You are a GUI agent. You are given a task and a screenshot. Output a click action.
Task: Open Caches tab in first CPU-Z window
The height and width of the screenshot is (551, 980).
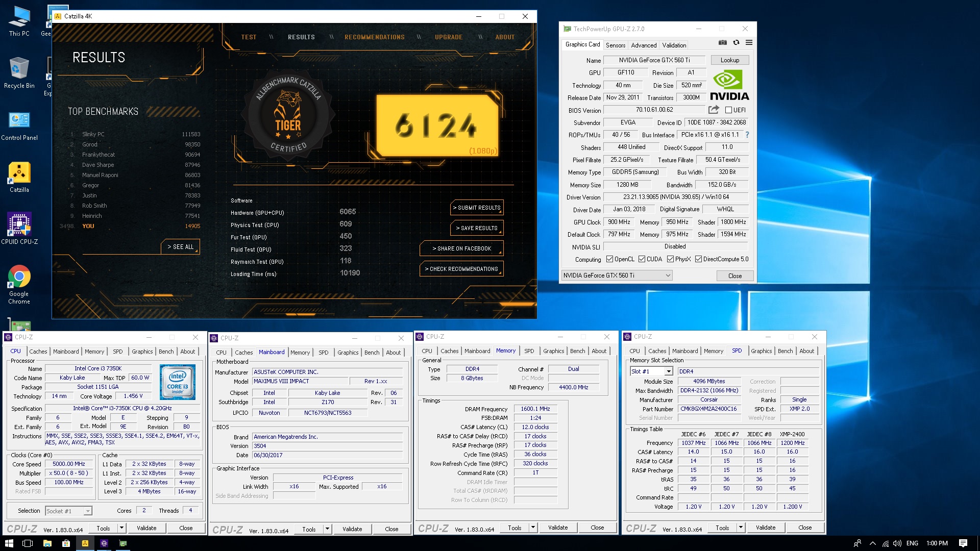(x=38, y=352)
